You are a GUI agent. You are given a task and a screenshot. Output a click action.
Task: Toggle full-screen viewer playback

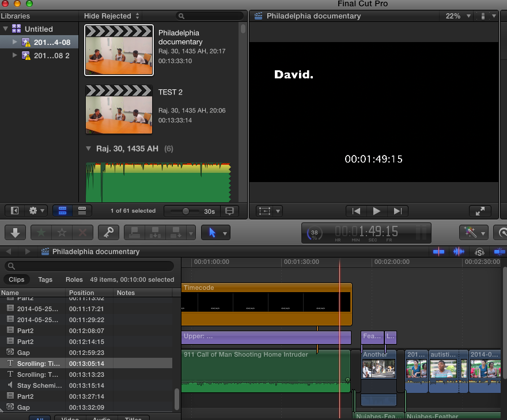tap(481, 211)
